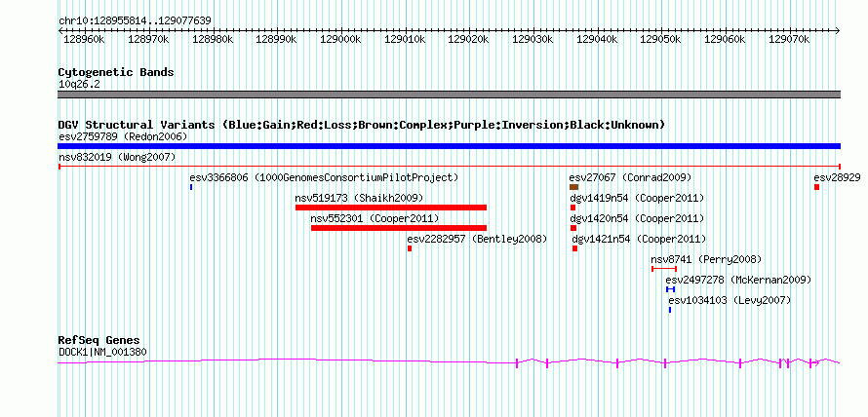Click the 129020k ruler tick label
This screenshot has width=868, height=417.
pyautogui.click(x=468, y=39)
